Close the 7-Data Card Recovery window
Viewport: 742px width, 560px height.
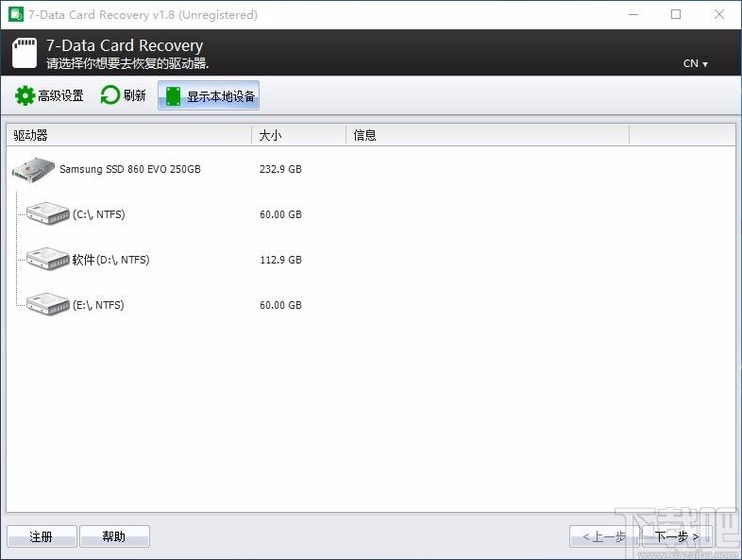coord(719,14)
